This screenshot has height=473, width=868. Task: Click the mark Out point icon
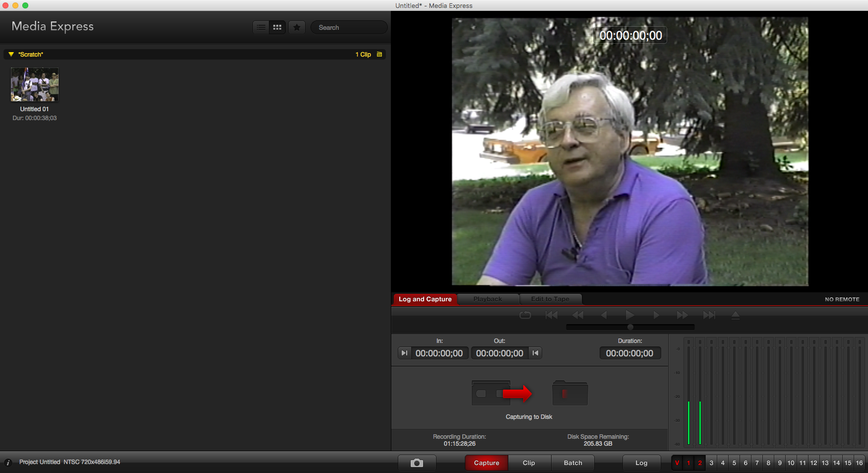pos(535,353)
